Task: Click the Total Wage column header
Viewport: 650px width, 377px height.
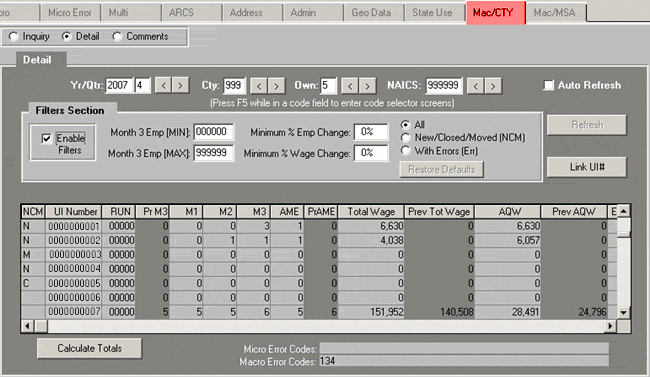Action: pyautogui.click(x=371, y=212)
